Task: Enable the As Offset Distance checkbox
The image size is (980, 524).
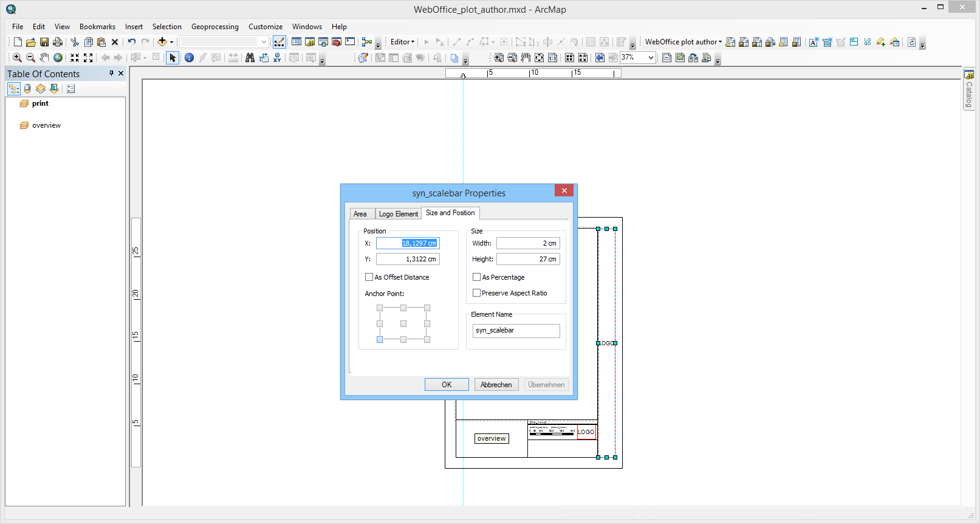Action: pyautogui.click(x=369, y=277)
